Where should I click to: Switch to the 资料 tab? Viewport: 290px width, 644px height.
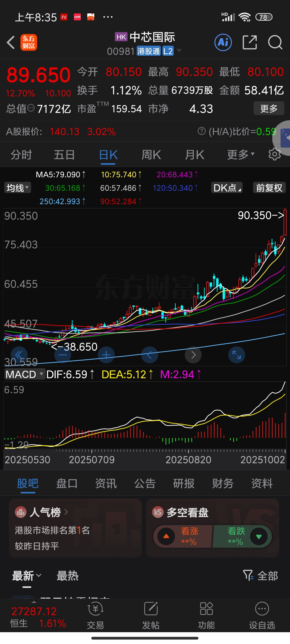[x=262, y=484]
